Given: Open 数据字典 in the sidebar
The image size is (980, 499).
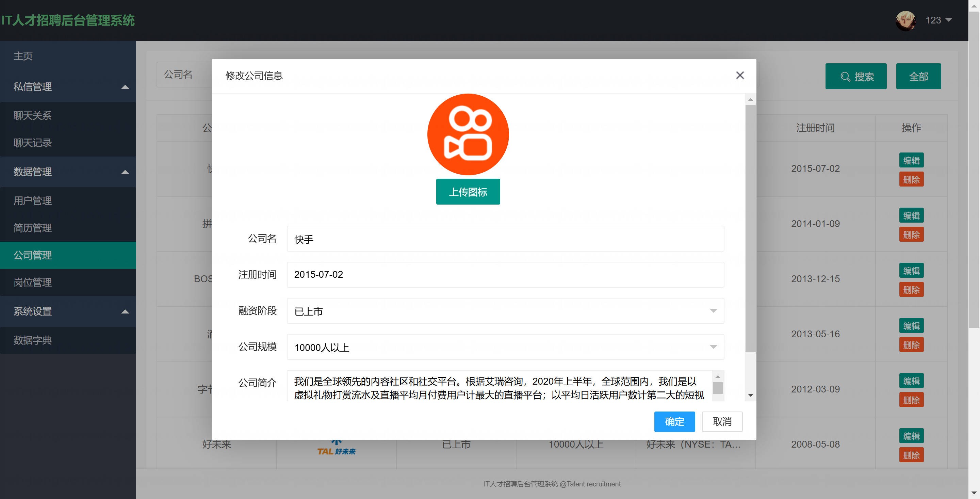Looking at the screenshot, I should pos(68,340).
